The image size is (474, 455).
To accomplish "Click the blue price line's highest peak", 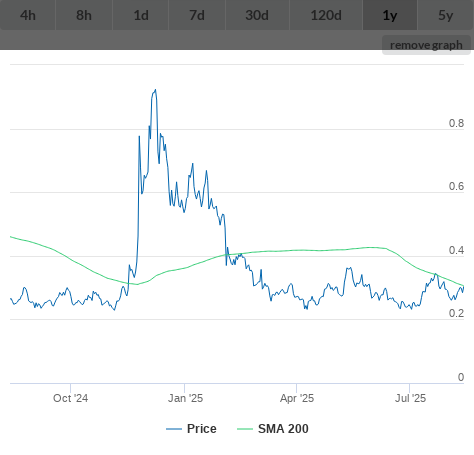I will click(x=155, y=90).
